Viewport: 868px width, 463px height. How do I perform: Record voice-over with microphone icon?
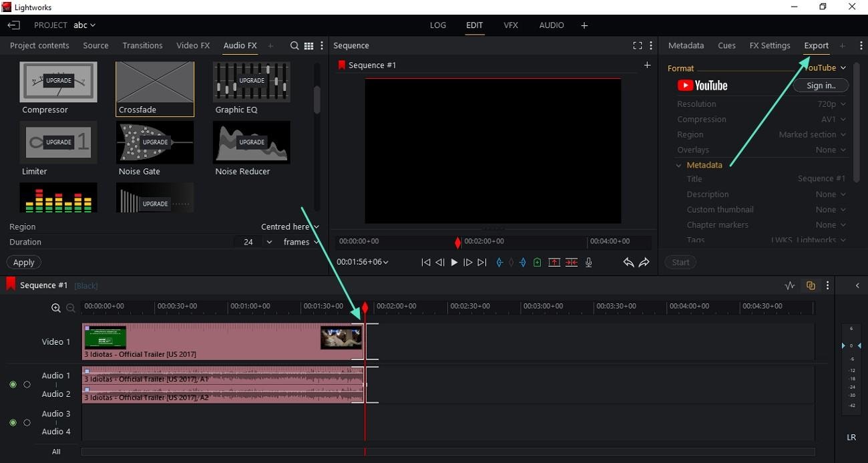pos(588,263)
